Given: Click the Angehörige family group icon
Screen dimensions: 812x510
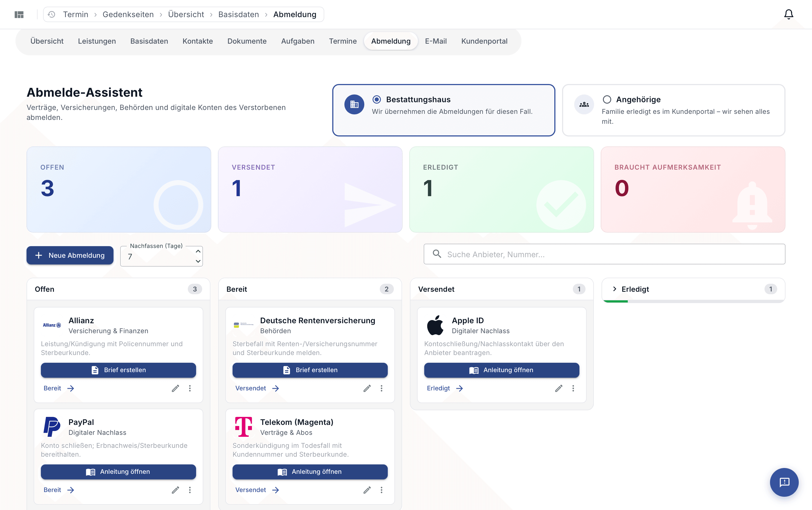Looking at the screenshot, I should coord(584,104).
